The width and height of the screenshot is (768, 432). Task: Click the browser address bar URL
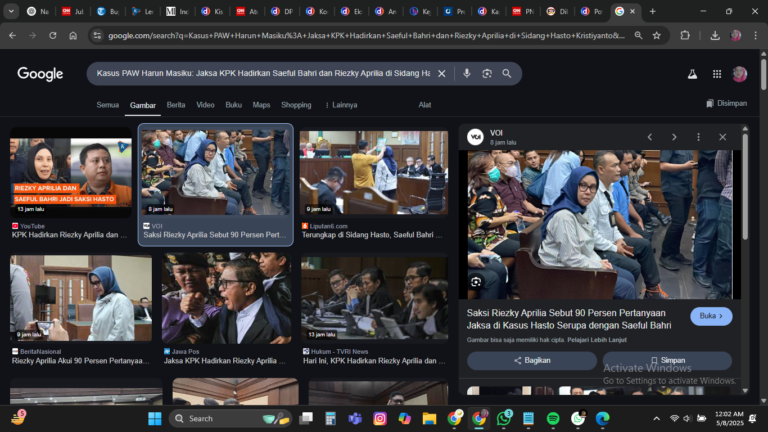click(366, 35)
